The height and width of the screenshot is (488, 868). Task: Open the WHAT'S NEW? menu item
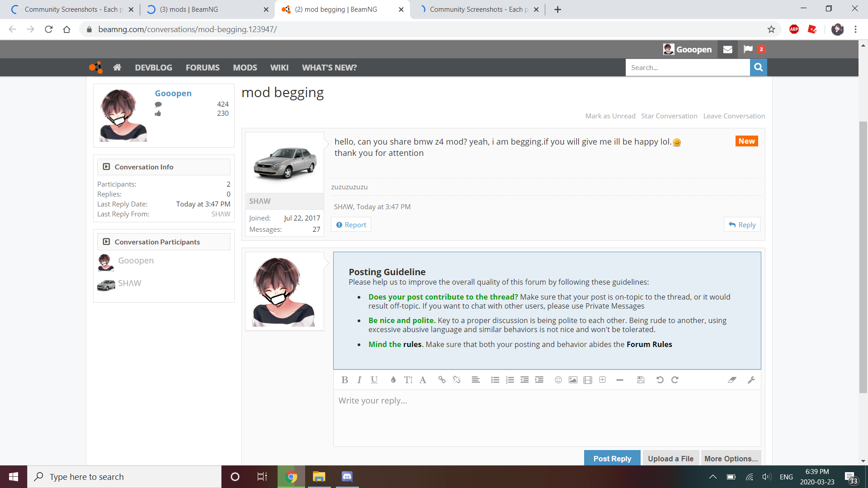329,67
